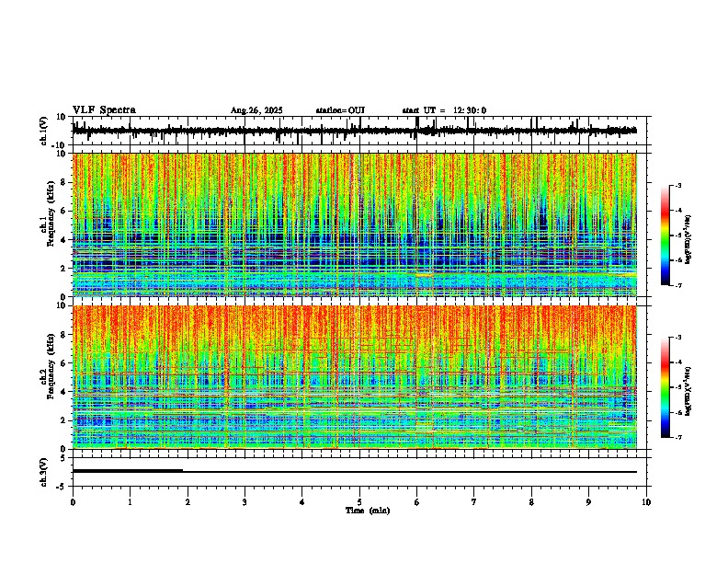This screenshot has width=728, height=563.
Task: Click the ch.1 voltage waveform trace
Action: coord(354,131)
